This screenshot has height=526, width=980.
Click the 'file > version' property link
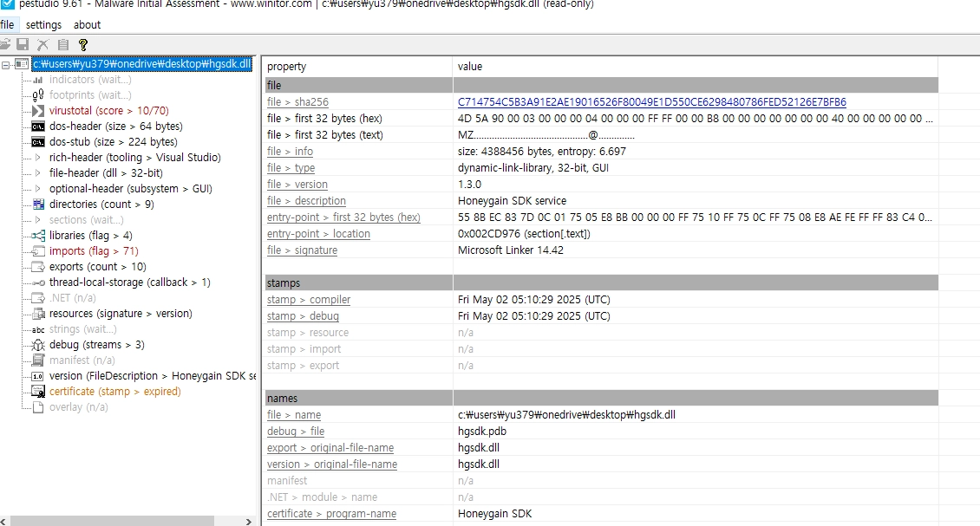(x=297, y=185)
